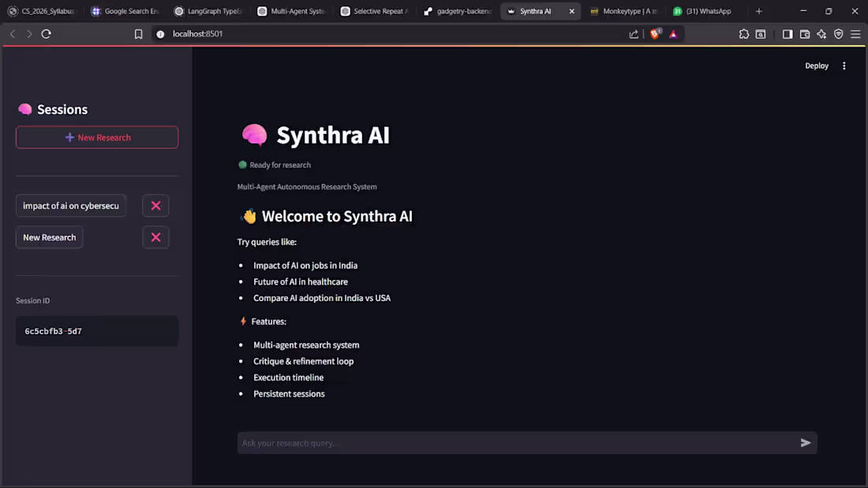Switch to Monkeytype tab
This screenshot has width=868, height=488.
623,11
